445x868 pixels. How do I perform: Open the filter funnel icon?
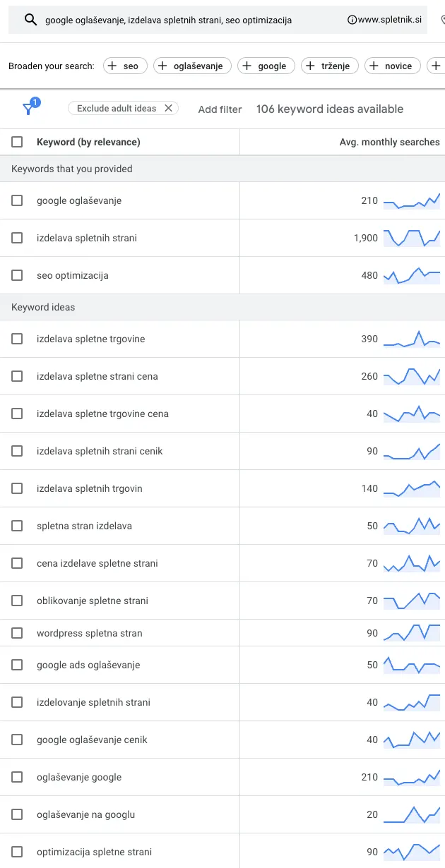click(28, 109)
